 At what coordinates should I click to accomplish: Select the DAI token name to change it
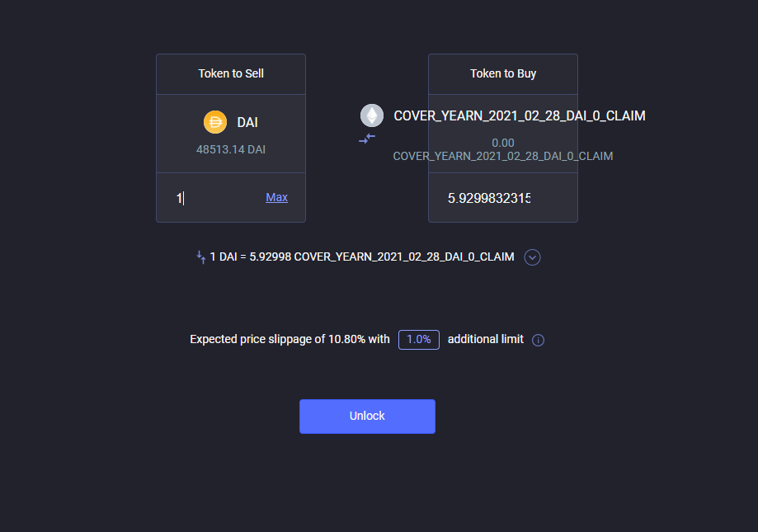tap(247, 122)
